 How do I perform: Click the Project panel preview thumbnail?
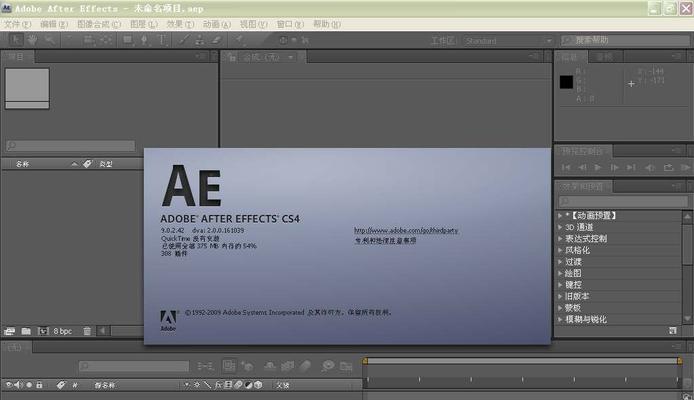[x=27, y=88]
